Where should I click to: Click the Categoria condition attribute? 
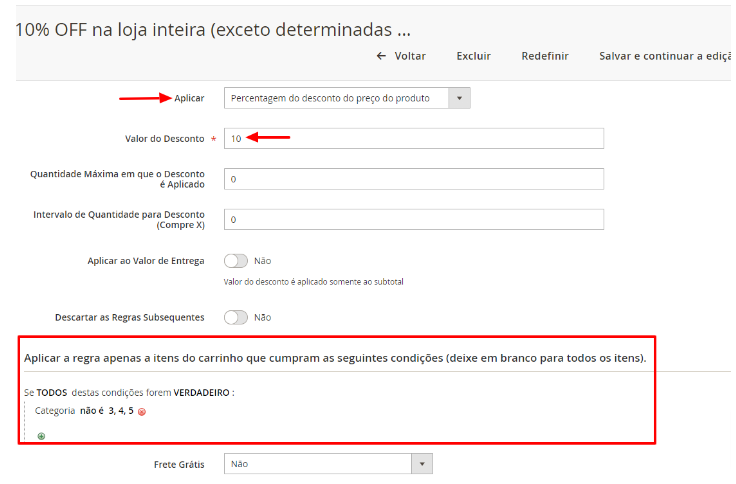[55, 411]
